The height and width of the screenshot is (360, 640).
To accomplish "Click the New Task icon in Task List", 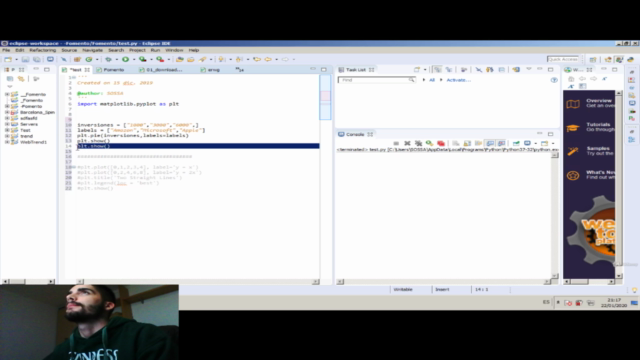I will pyautogui.click(x=417, y=70).
